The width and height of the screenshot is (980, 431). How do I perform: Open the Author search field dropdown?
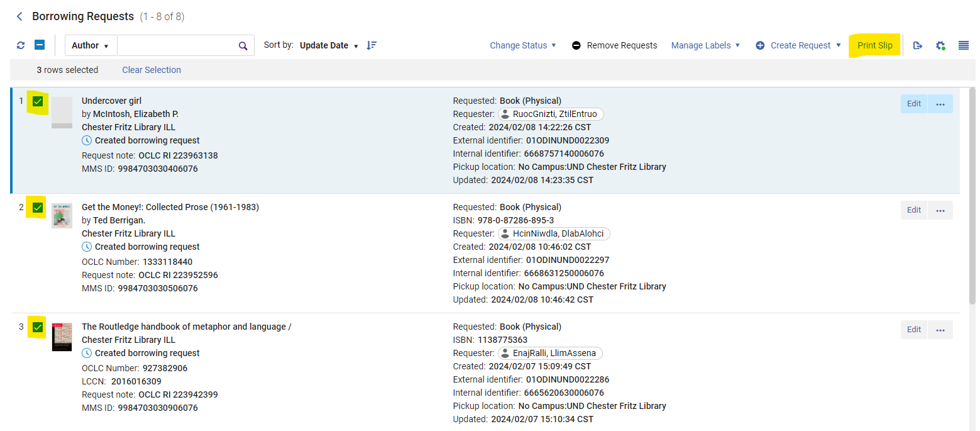pyautogui.click(x=91, y=45)
